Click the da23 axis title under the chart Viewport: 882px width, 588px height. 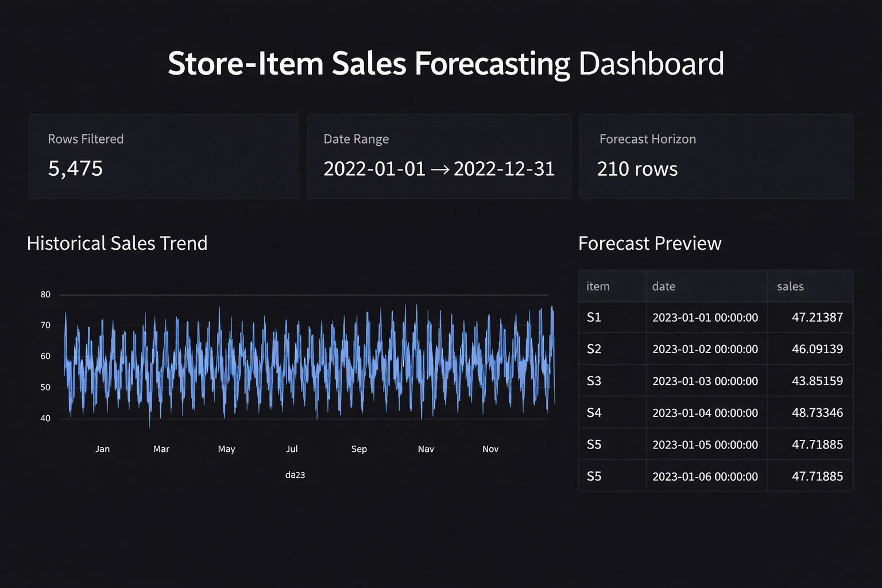(295, 475)
